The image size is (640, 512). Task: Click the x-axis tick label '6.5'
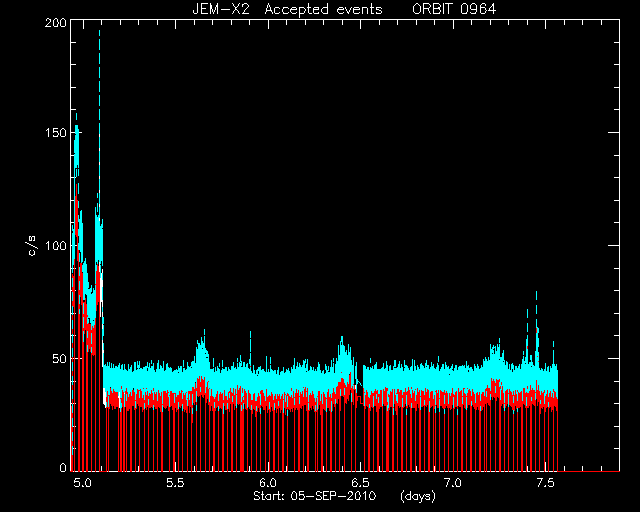360,483
